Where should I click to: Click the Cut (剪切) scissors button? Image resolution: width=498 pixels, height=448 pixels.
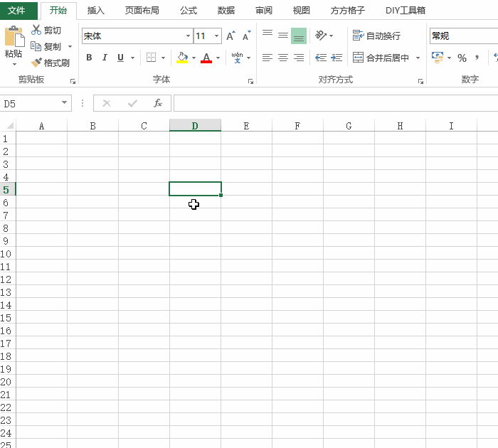[46, 30]
